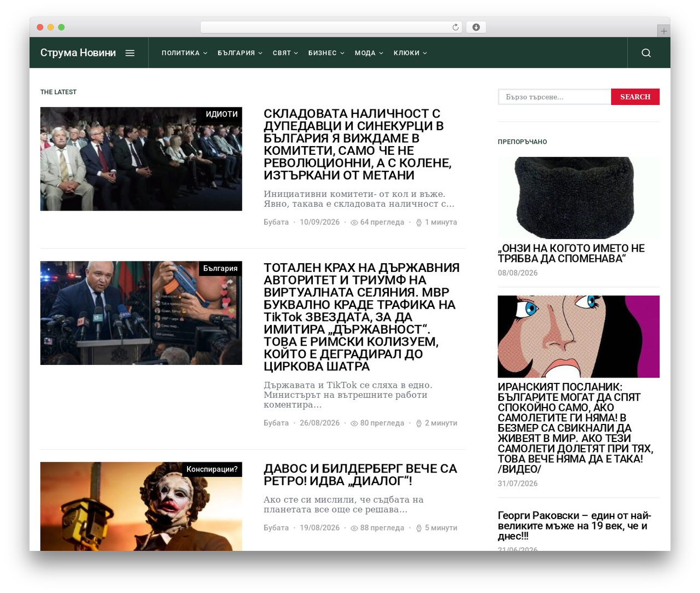The width and height of the screenshot is (700, 593).
Task: Open the press conference thumbnail of second article
Action: click(141, 313)
